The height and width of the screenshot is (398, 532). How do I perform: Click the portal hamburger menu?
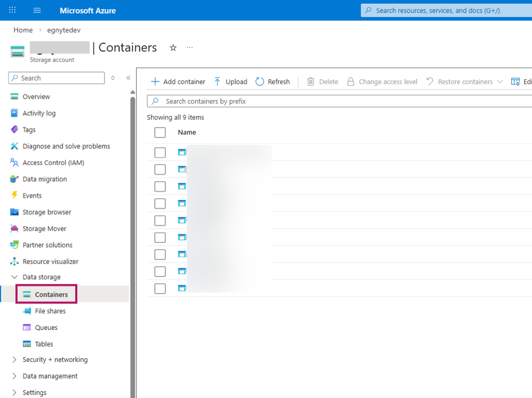[x=36, y=10]
